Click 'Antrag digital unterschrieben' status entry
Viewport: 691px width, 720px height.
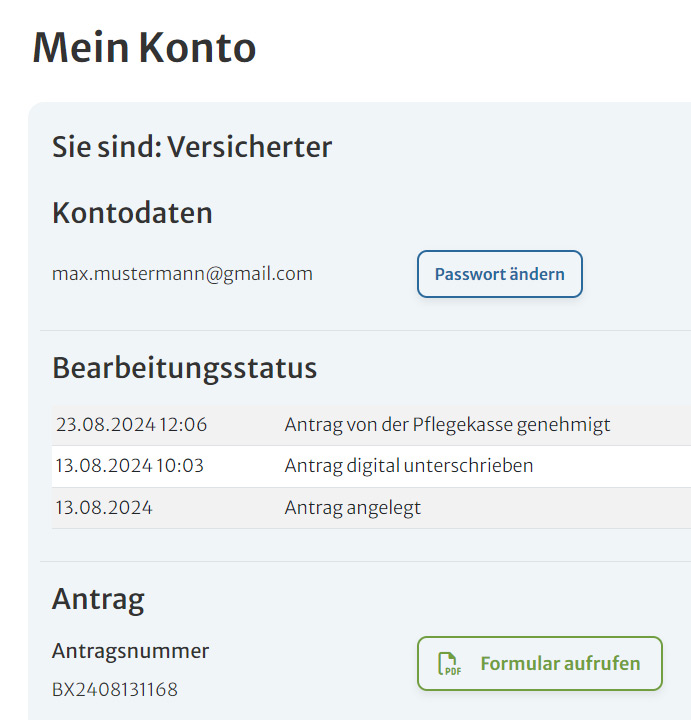(x=408, y=466)
